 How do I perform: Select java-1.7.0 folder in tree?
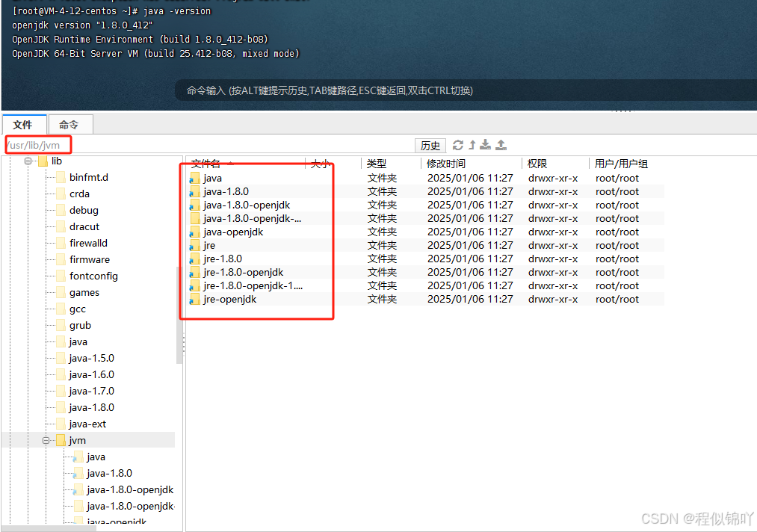pos(92,391)
